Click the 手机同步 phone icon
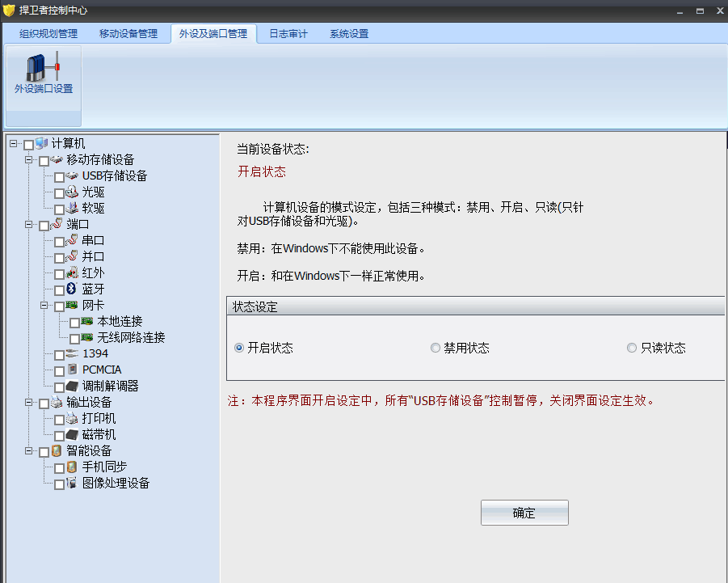Screen dimensions: 728x583 pos(72,467)
